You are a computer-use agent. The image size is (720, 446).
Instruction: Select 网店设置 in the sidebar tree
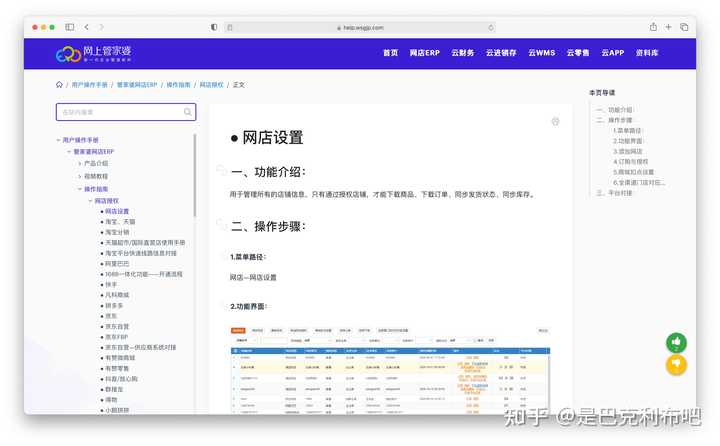(x=117, y=211)
